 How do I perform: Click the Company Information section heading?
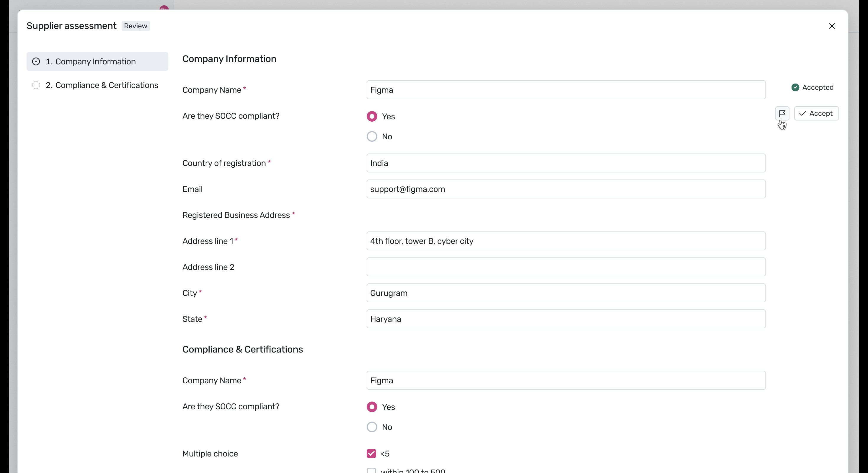coord(229,59)
